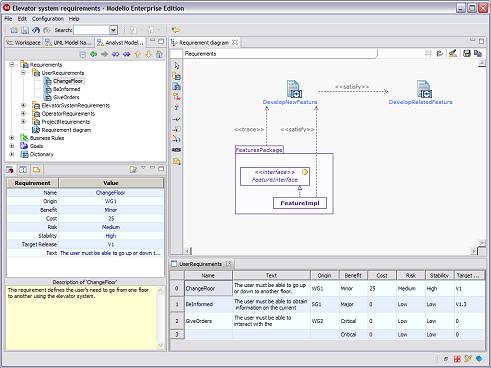Image resolution: width=491 pixels, height=368 pixels.
Task: Click the red status icon in bottom bar
Action: click(x=457, y=359)
